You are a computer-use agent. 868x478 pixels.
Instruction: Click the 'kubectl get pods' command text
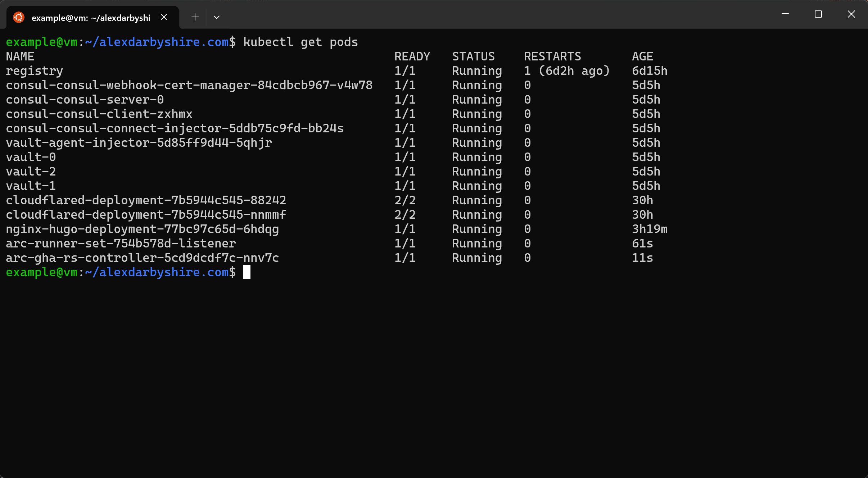(x=300, y=42)
